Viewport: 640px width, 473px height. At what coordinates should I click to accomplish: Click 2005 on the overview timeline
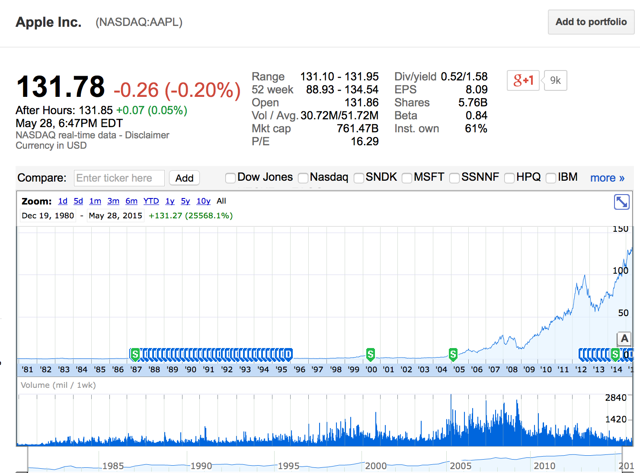(x=460, y=466)
